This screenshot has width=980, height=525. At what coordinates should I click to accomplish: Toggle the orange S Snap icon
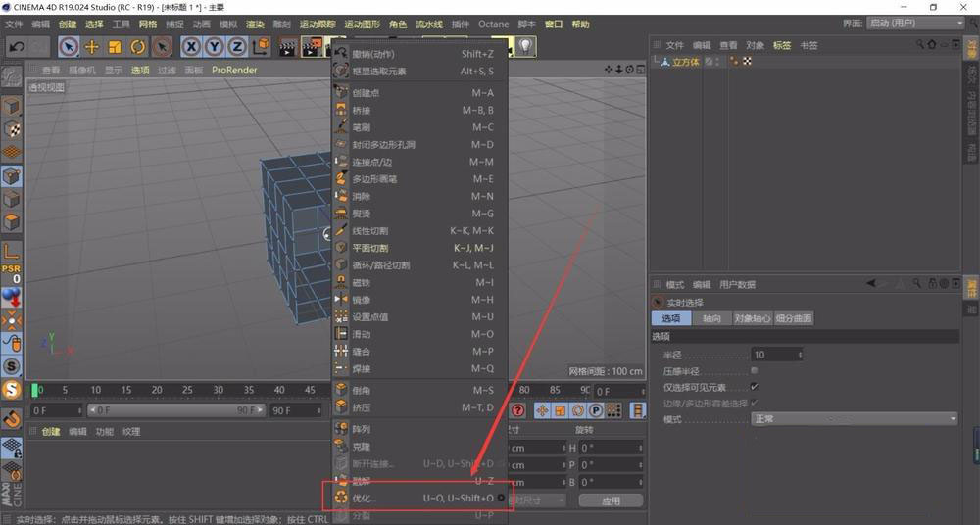(x=12, y=389)
